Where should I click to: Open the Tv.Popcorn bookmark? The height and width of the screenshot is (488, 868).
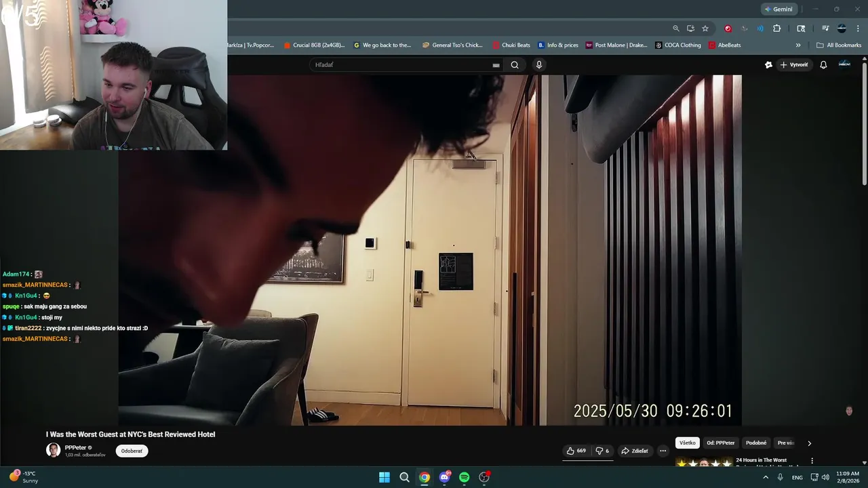(x=250, y=45)
